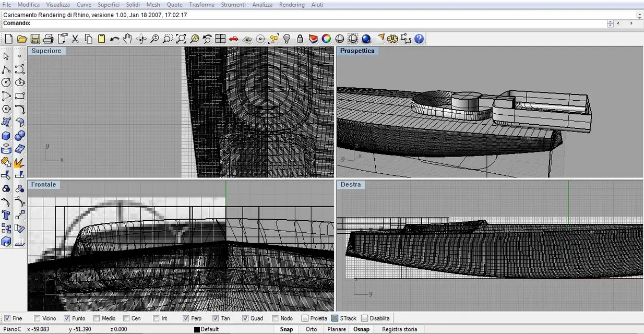
Task: Uncheck the Fine osnap checkbox
Action: pyautogui.click(x=7, y=318)
